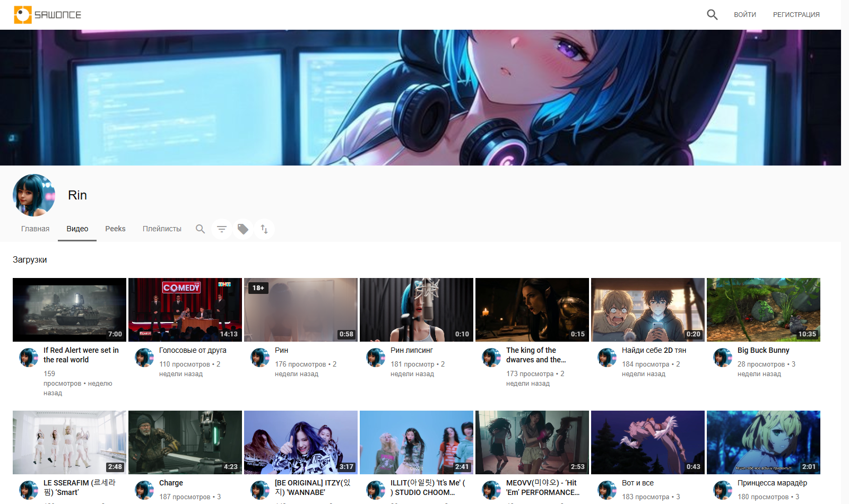849x504 pixels.
Task: Search within channel videos using magnifier icon
Action: point(200,229)
